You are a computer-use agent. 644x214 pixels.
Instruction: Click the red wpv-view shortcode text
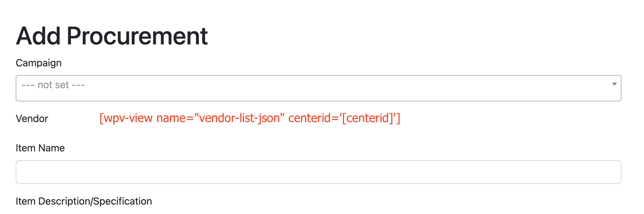[250, 118]
